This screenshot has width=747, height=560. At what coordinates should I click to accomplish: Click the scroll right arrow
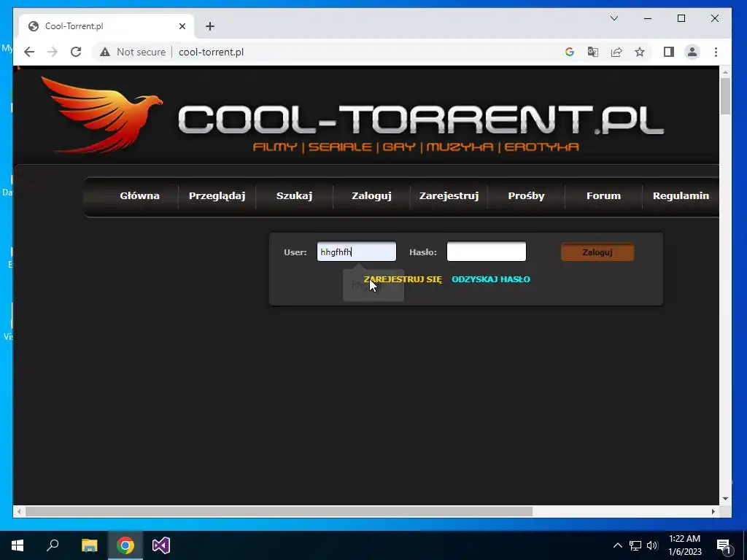click(x=713, y=511)
